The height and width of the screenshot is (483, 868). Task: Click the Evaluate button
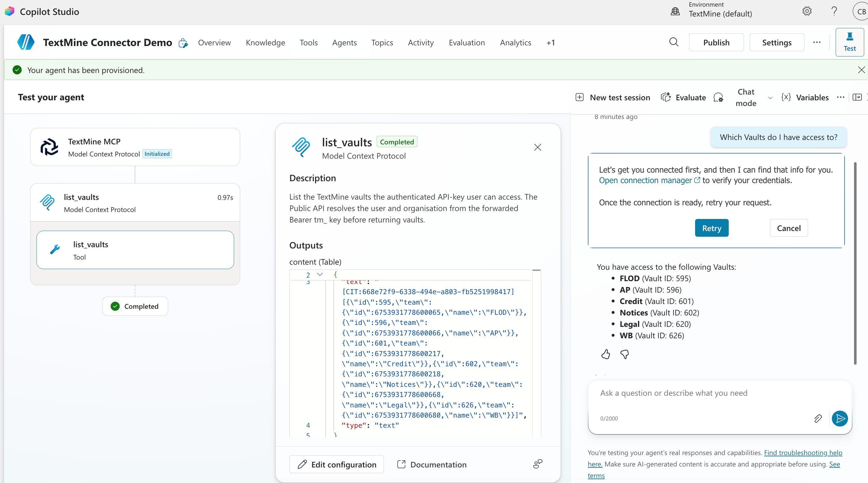tap(683, 97)
